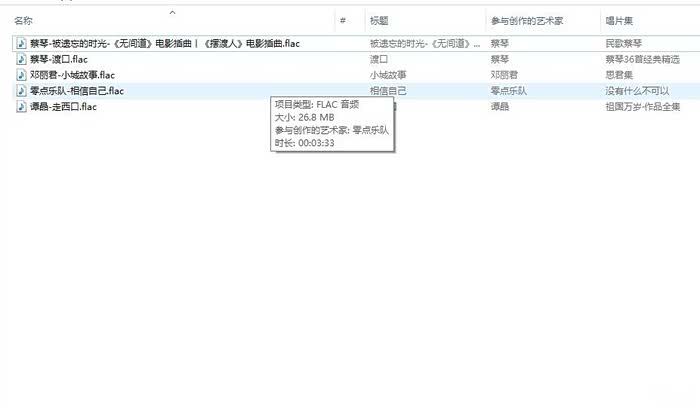Sort by the 唱片集 column header
700x407 pixels.
coord(619,21)
